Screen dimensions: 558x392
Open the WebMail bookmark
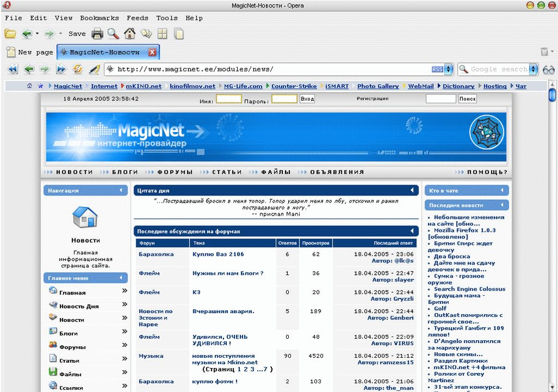click(x=421, y=86)
